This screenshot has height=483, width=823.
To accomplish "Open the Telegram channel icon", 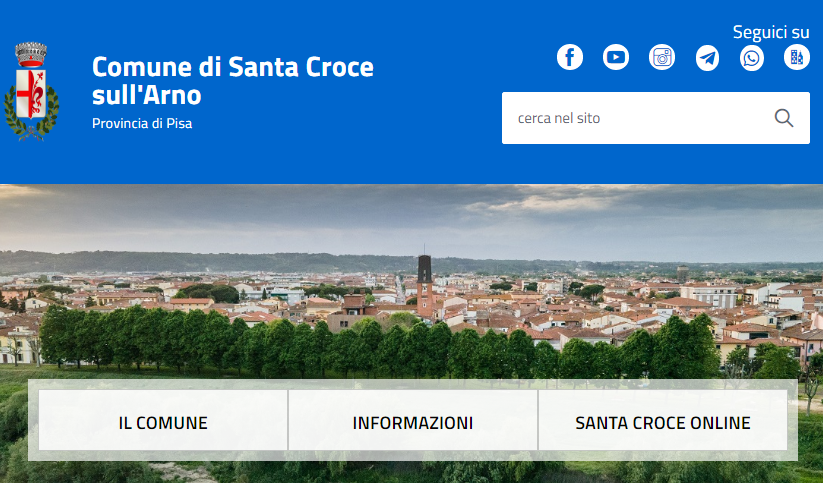I will click(x=707, y=58).
